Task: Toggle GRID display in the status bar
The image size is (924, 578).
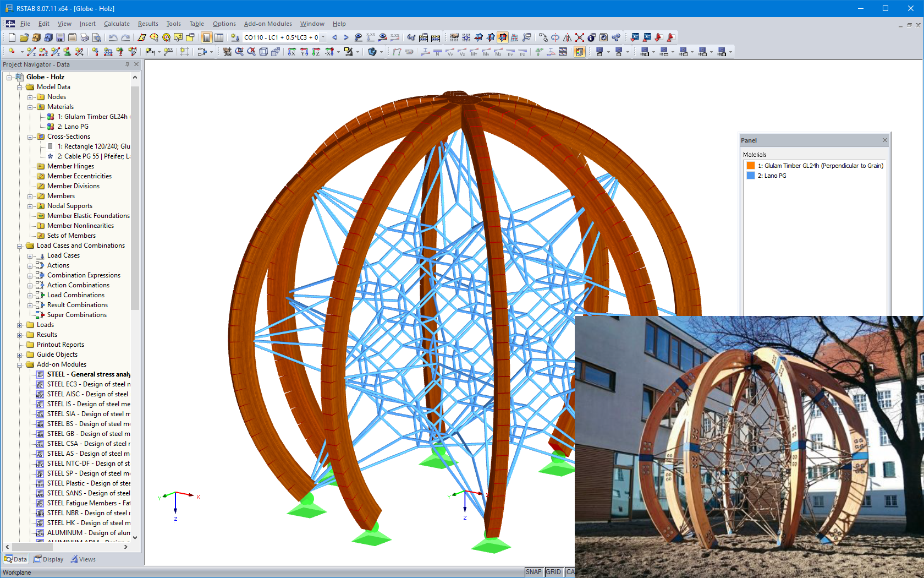Action: 554,572
